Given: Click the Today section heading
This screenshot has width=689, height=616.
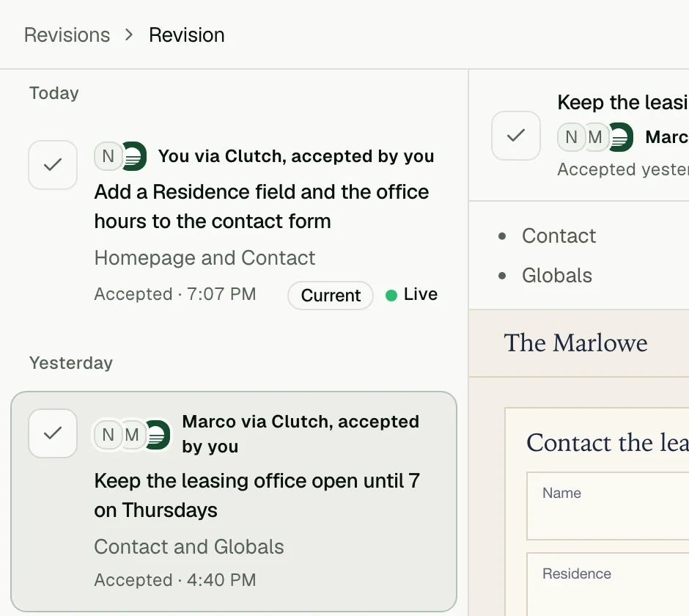Looking at the screenshot, I should (54, 93).
